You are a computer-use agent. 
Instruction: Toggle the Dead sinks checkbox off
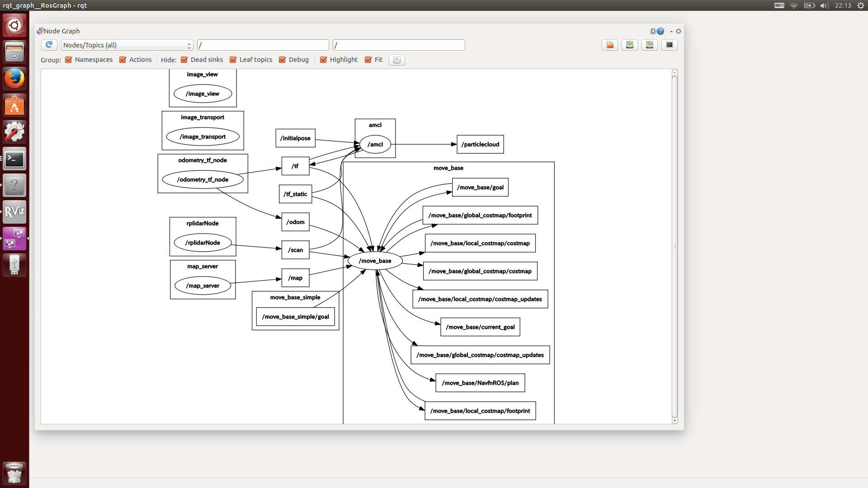tap(184, 60)
